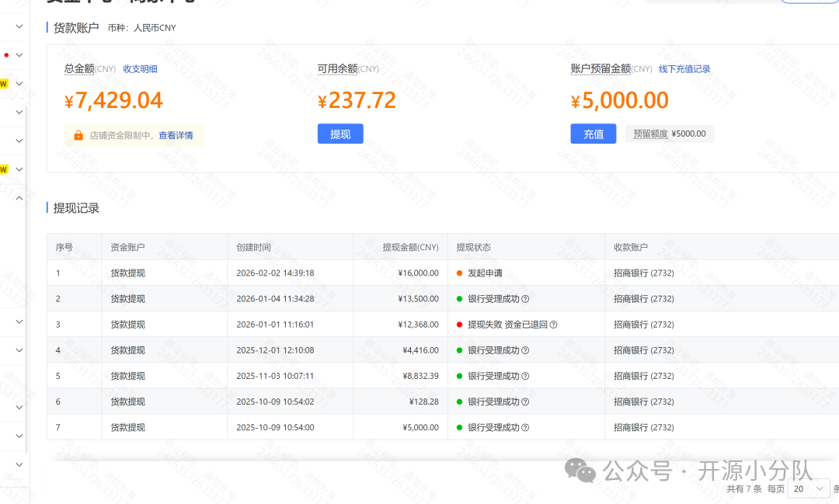Click the ¥12,368.00 withdrawal amount
This screenshot has width=839, height=504.
[x=419, y=325]
